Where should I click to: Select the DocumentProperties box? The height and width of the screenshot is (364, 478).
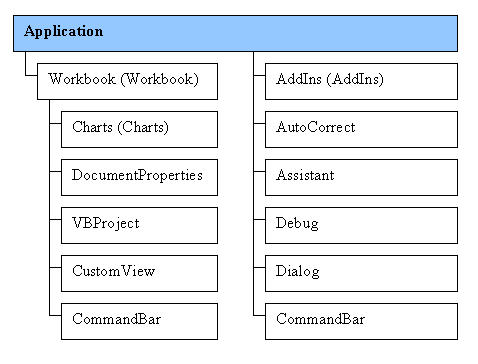click(x=139, y=177)
